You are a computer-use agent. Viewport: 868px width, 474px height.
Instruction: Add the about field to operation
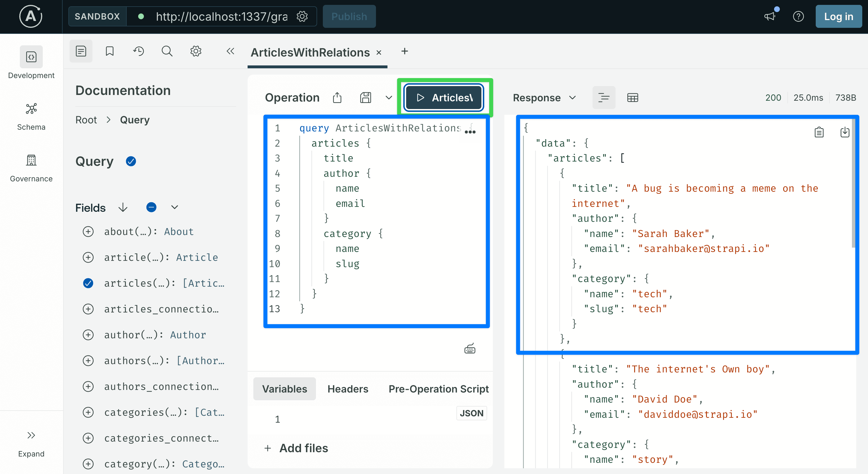coord(88,232)
